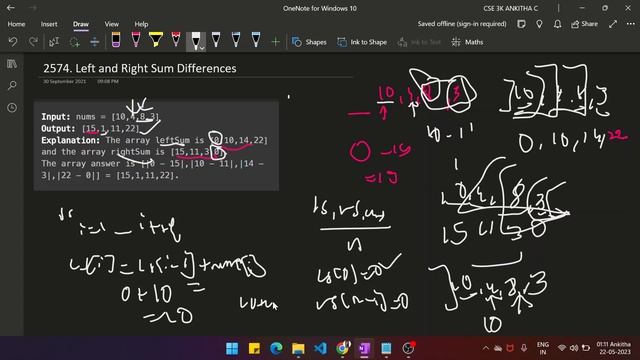Image resolution: width=640 pixels, height=360 pixels.
Task: Open recent notes clock icon
Action: pos(12,108)
